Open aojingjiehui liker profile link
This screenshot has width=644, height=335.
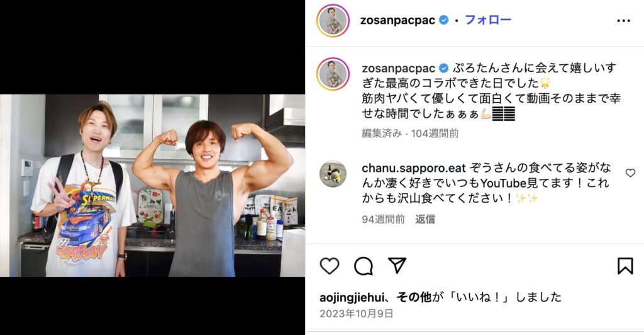click(352, 297)
